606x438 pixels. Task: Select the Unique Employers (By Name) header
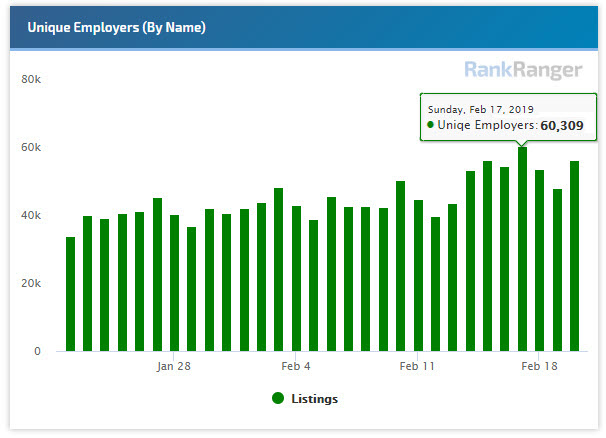pyautogui.click(x=117, y=27)
